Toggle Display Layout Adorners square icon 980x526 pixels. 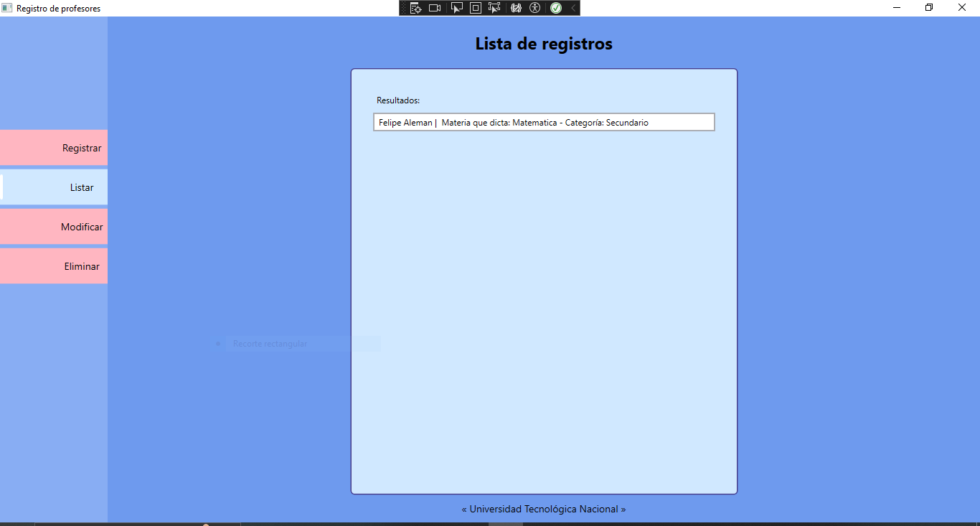pyautogui.click(x=475, y=8)
